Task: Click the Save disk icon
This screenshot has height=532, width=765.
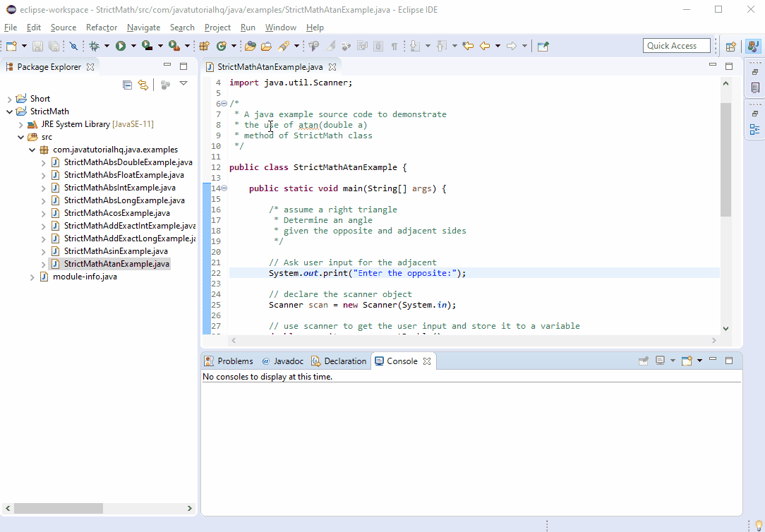Action: pyautogui.click(x=37, y=46)
